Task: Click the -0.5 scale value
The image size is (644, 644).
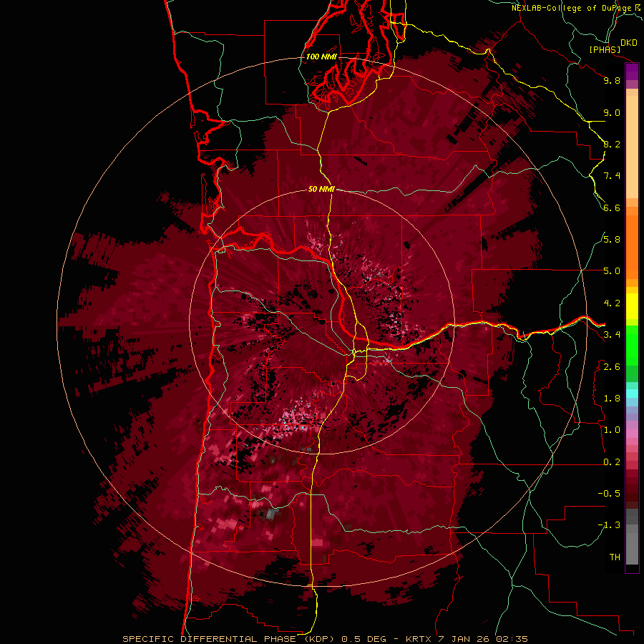Action: coord(609,494)
